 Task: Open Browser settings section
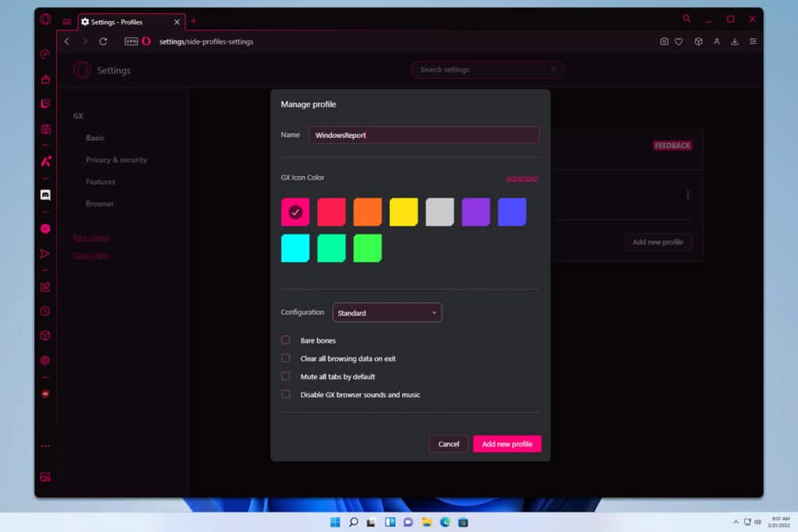point(100,203)
